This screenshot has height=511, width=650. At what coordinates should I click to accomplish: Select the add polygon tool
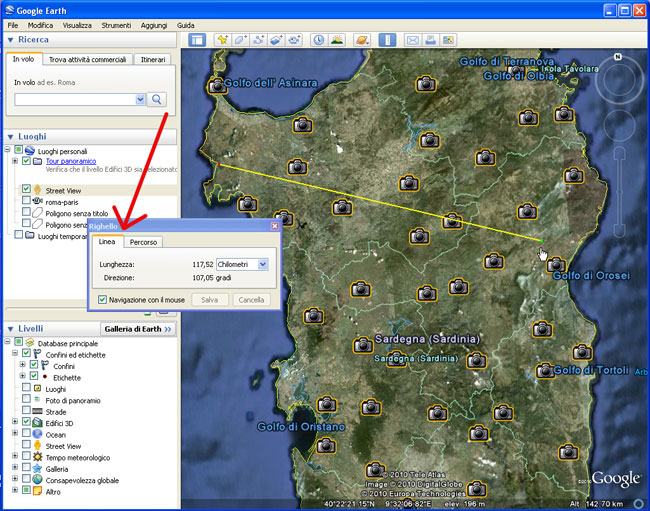tap(241, 40)
